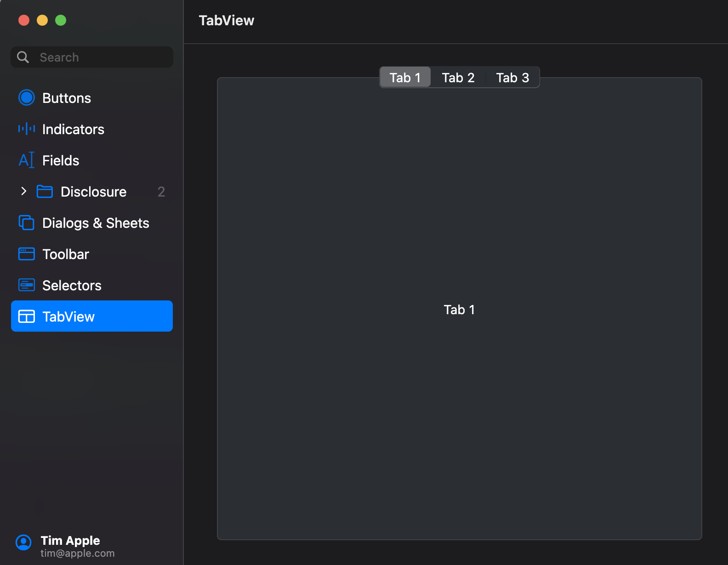This screenshot has height=565, width=728.
Task: Minimize window with yellow button
Action: (x=42, y=20)
